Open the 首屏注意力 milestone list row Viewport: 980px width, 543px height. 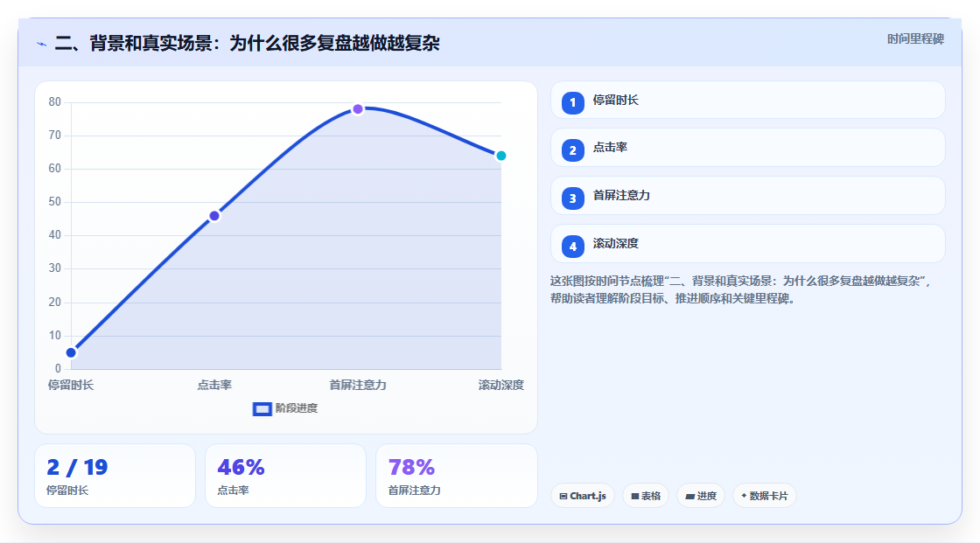pos(747,196)
